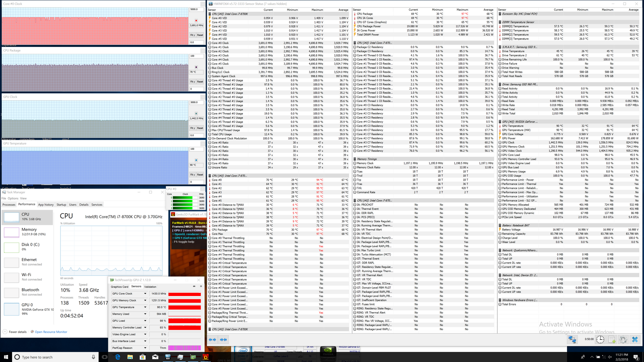Click HWiNFO shrink columns double arrows icon
Screen dimensions: 644x362
[224, 340]
